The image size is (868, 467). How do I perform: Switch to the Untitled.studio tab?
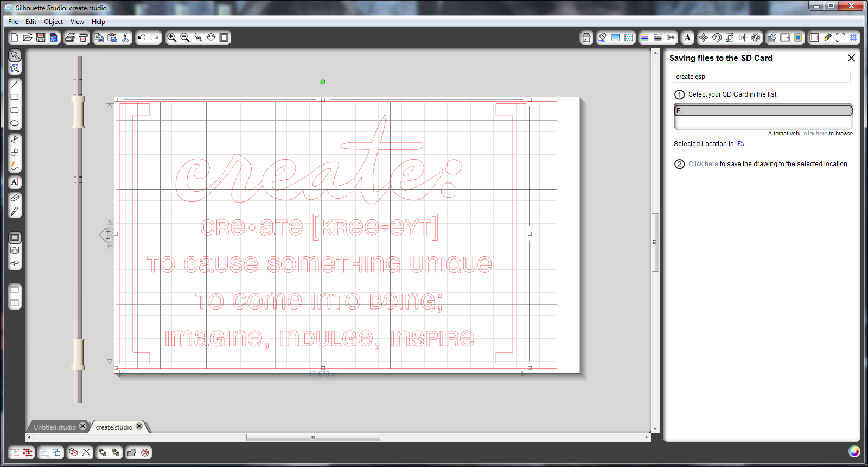(54, 427)
